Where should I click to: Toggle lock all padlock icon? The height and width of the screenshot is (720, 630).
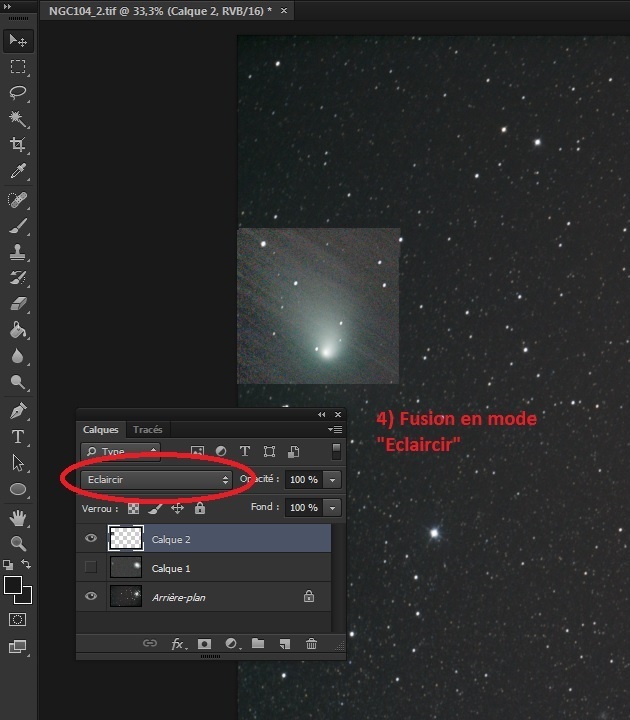[200, 508]
